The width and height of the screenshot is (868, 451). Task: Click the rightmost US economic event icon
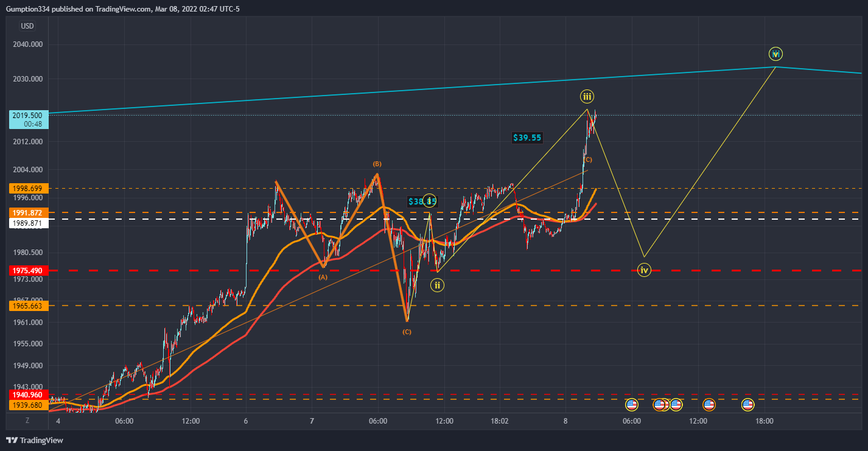pyautogui.click(x=747, y=404)
